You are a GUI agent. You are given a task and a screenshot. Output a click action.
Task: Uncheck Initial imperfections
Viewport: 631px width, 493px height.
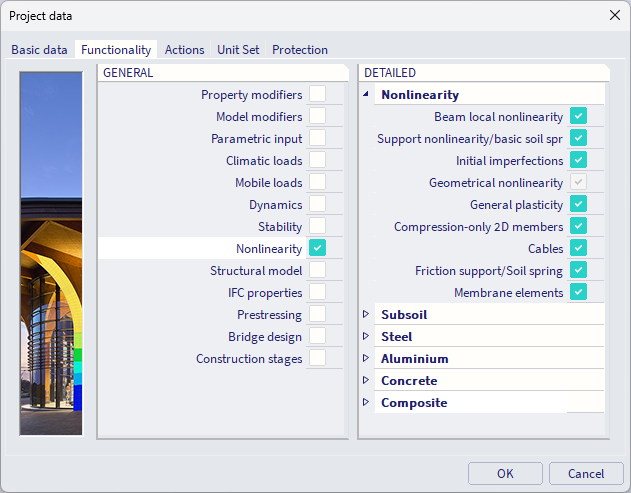point(578,160)
